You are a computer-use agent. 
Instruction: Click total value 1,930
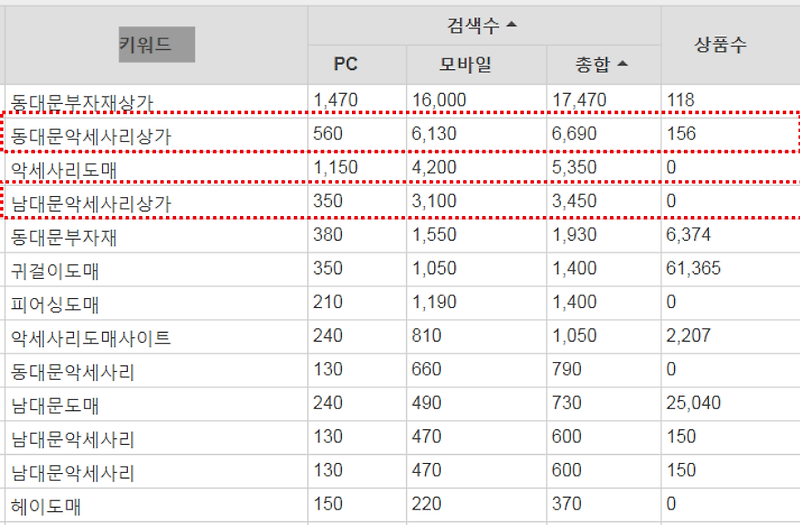tap(574, 235)
